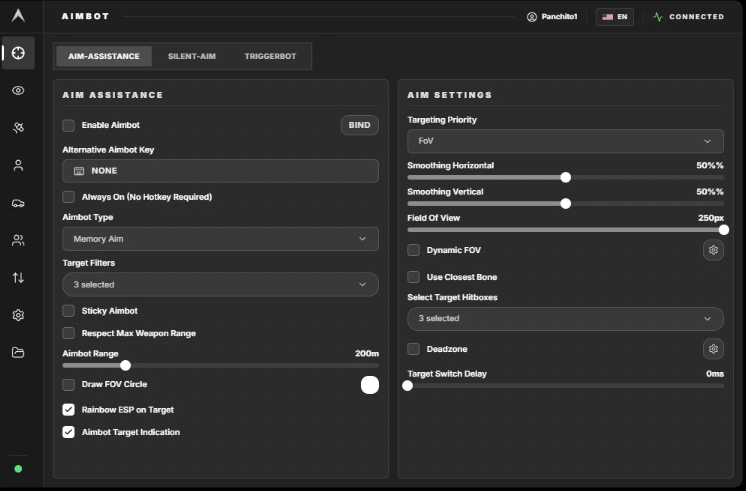Image resolution: width=746 pixels, height=491 pixels.
Task: Open the white FOV circle color swatch
Action: (x=370, y=385)
